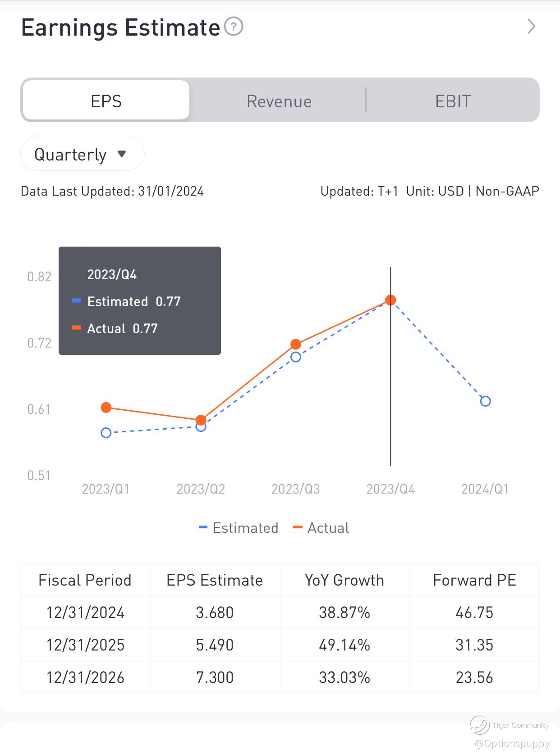
Task: Select 2023/Q1 estimated blue data point
Action: (x=106, y=433)
